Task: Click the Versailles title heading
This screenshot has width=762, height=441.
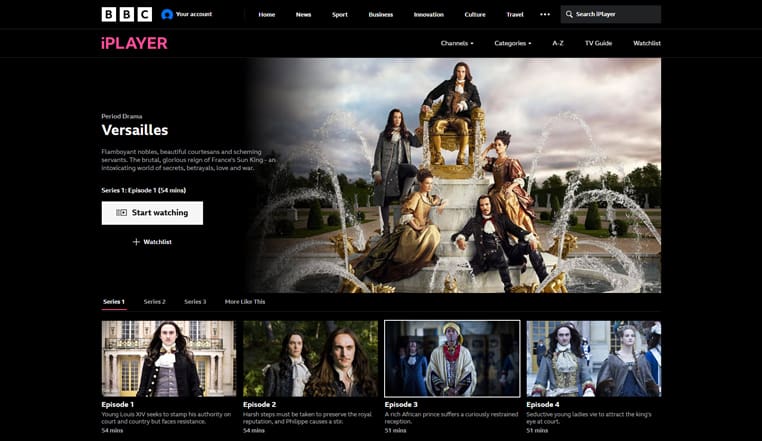Action: point(135,130)
